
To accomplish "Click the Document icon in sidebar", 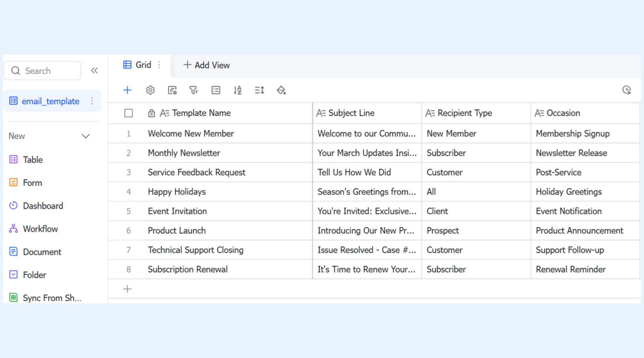I will click(x=13, y=251).
